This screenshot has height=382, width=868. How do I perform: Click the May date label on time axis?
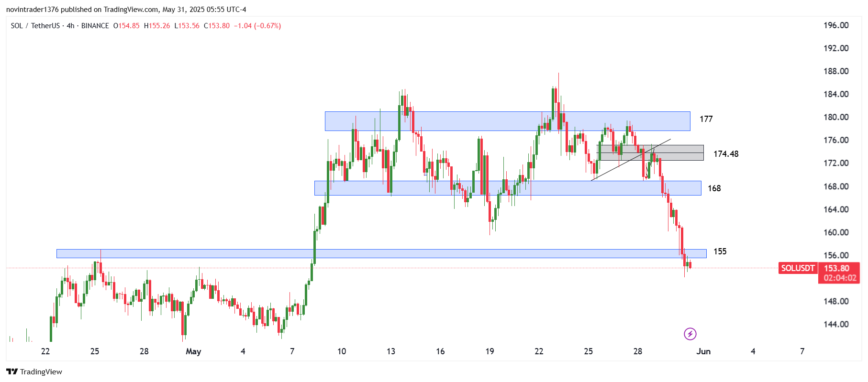[193, 351]
